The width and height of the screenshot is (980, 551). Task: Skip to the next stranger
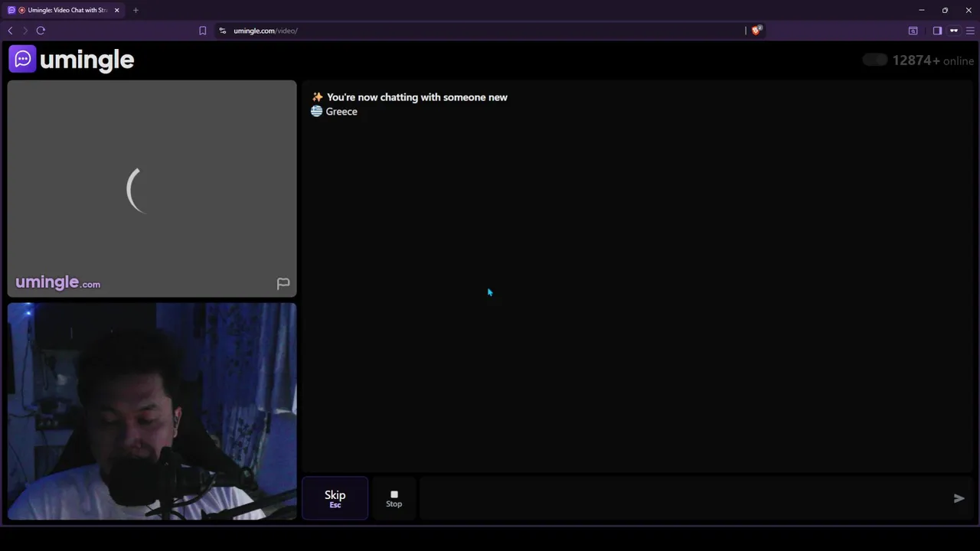coord(335,498)
